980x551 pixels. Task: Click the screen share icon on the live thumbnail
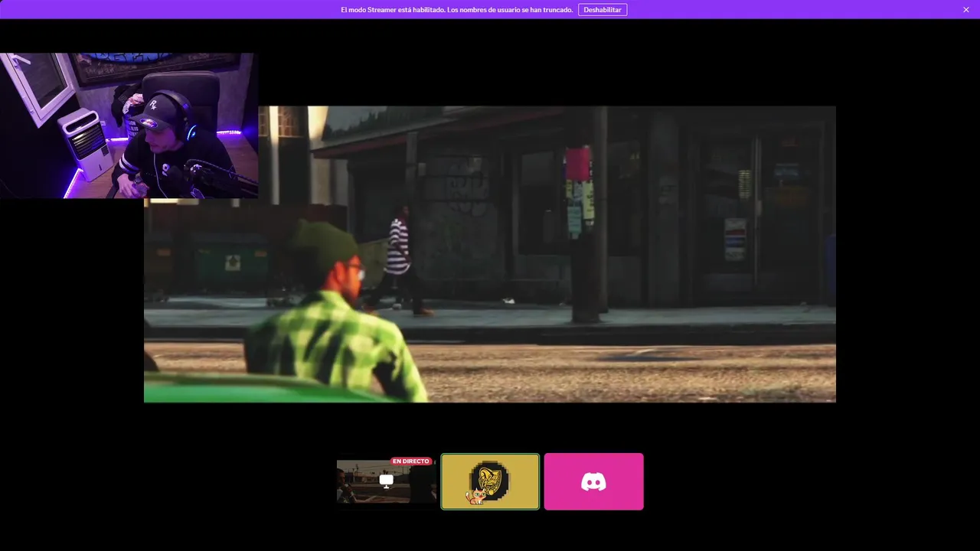click(x=387, y=481)
